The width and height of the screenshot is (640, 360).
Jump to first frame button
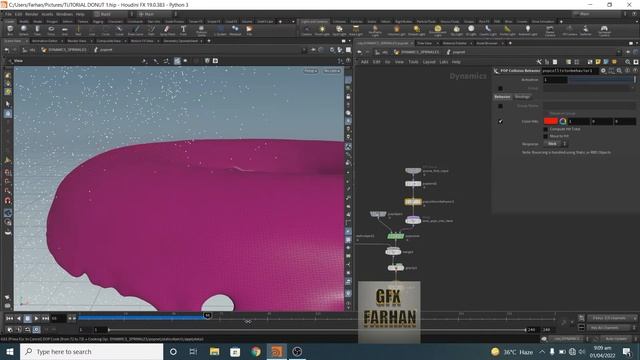point(9,318)
